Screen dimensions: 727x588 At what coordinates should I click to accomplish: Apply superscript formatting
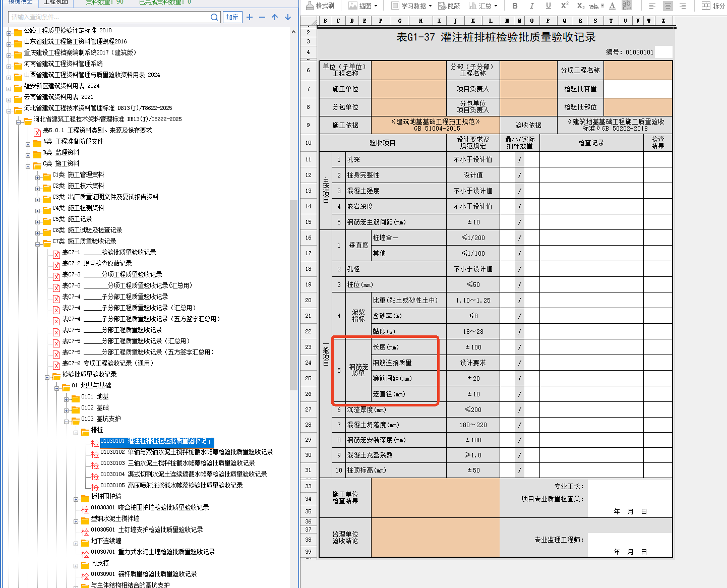coord(565,6)
